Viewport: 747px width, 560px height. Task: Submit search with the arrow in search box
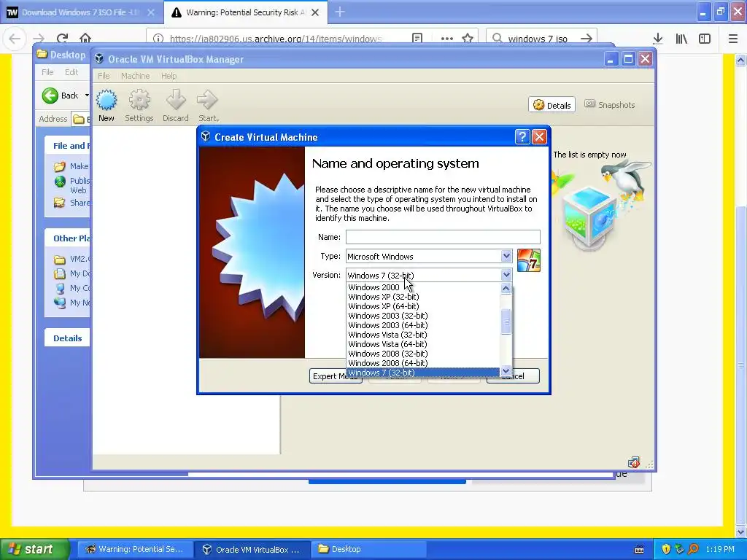[587, 38]
